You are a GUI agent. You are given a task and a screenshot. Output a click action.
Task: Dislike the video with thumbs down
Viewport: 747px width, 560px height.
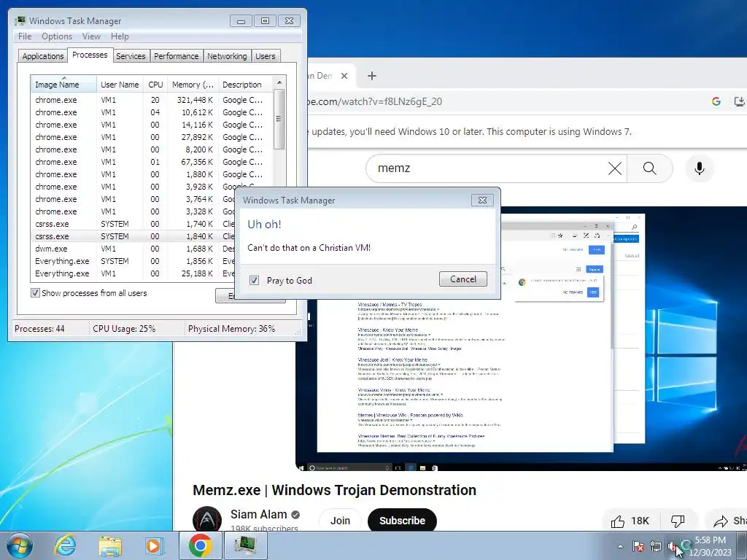[678, 521]
